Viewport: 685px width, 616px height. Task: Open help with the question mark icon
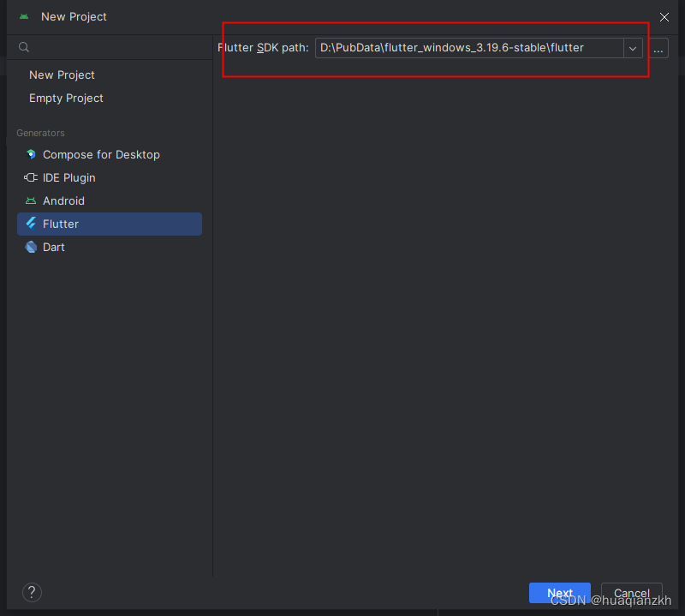[32, 592]
